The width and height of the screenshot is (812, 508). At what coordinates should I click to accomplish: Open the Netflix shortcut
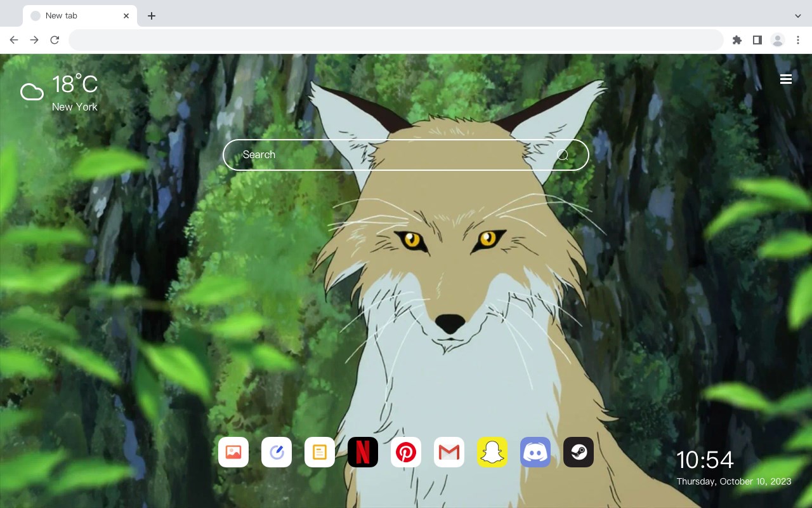[x=363, y=452]
